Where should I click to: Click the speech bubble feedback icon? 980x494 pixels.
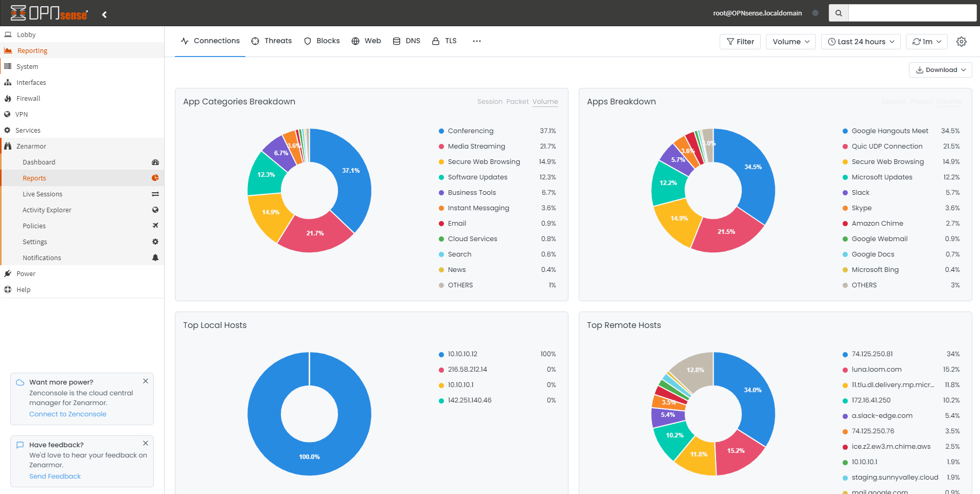(20, 445)
